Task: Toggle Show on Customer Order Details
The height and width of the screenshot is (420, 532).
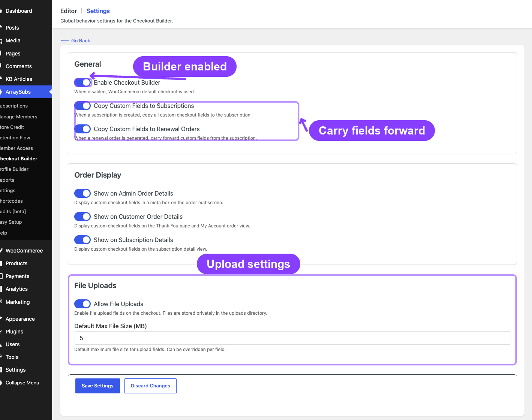Action: 82,217
